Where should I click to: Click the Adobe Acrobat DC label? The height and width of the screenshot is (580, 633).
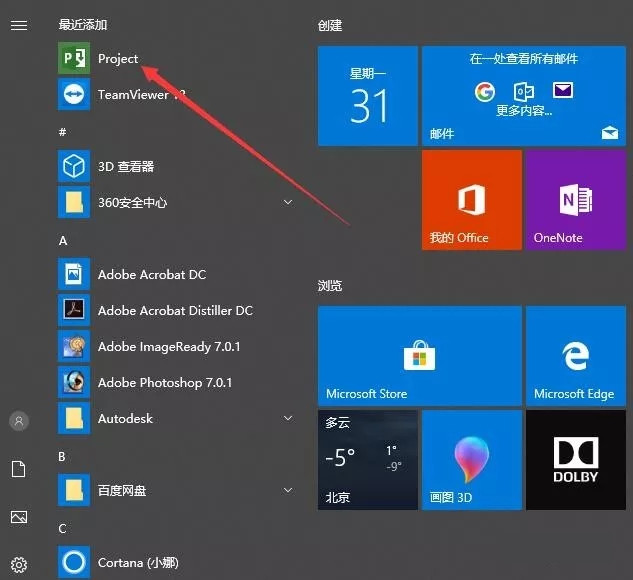tap(152, 274)
